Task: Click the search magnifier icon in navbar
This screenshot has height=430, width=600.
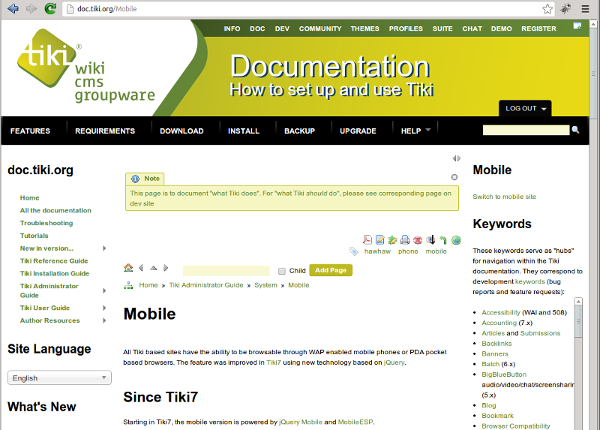Action: pyautogui.click(x=575, y=130)
